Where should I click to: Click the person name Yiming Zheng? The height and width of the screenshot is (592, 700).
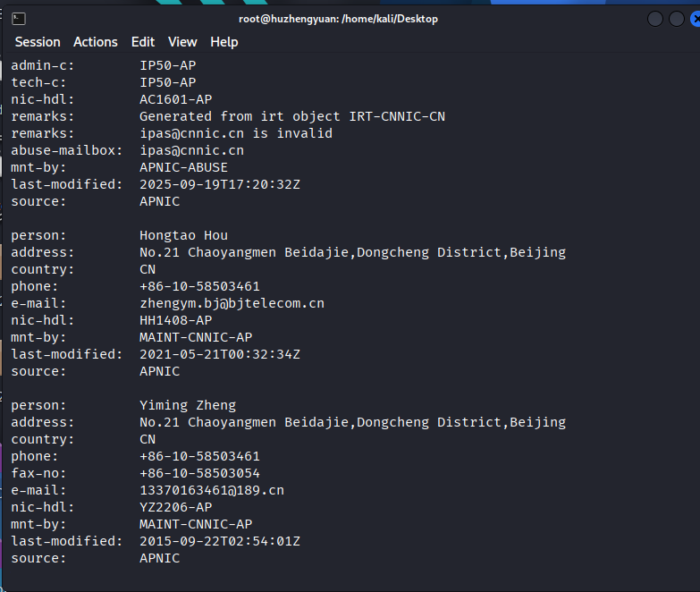[188, 405]
